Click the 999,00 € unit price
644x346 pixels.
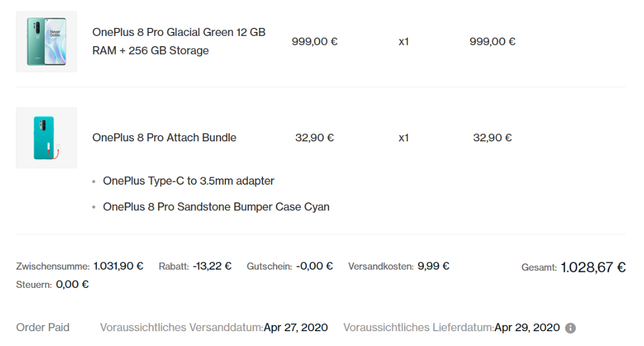pyautogui.click(x=315, y=42)
